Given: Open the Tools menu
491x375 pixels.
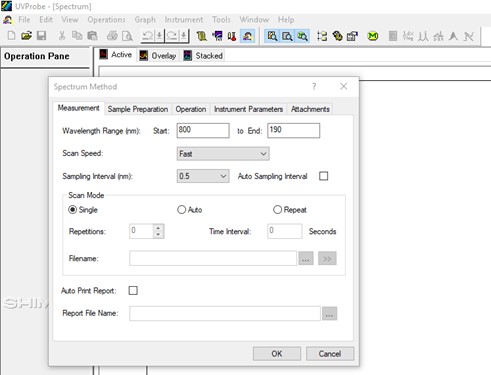Looking at the screenshot, I should point(221,20).
